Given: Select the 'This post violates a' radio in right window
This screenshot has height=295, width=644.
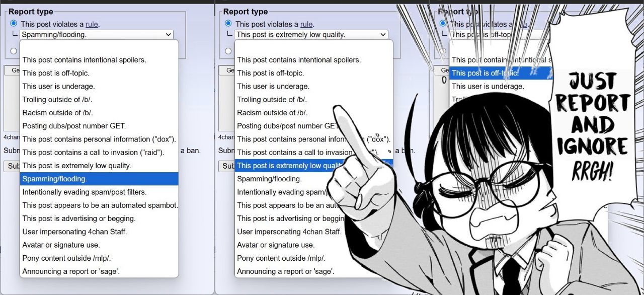Looking at the screenshot, I should coord(443,24).
